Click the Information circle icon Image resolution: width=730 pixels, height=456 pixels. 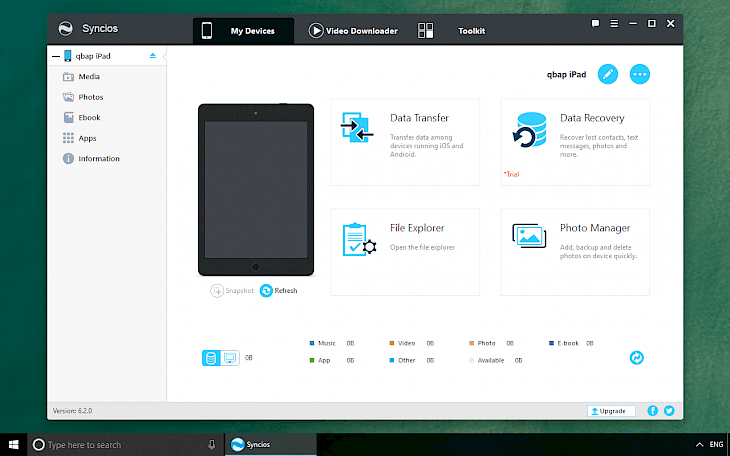[x=68, y=158]
